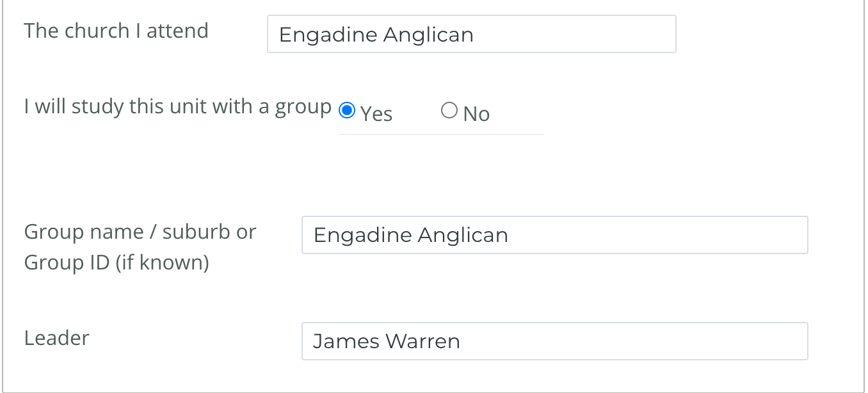Click the "Leader" field label
The image size is (868, 393).
[x=56, y=338]
